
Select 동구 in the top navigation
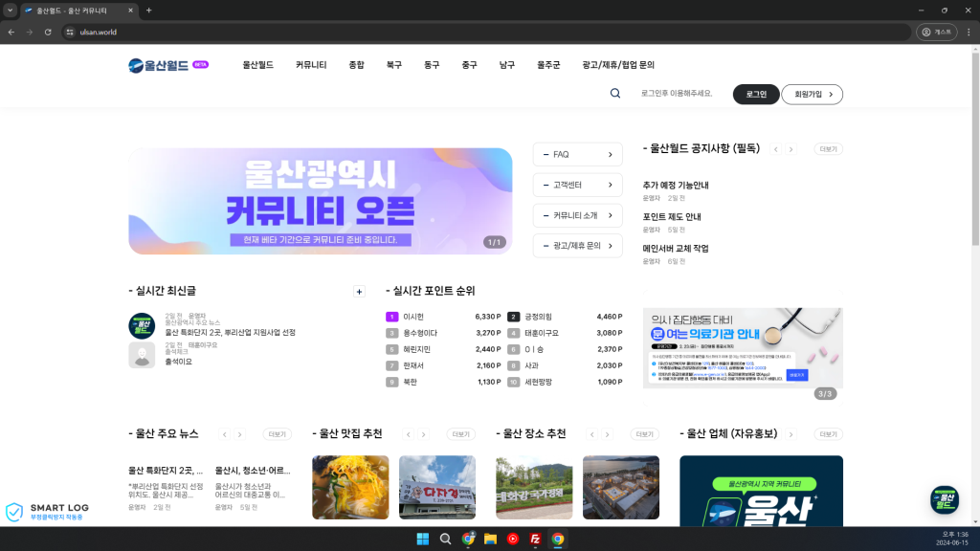click(432, 65)
